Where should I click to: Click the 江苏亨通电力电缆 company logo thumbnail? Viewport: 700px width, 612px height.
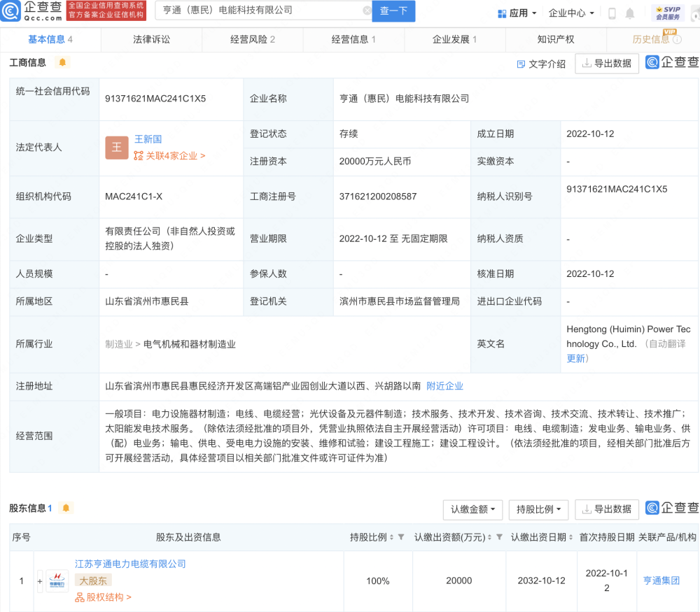pyautogui.click(x=57, y=581)
